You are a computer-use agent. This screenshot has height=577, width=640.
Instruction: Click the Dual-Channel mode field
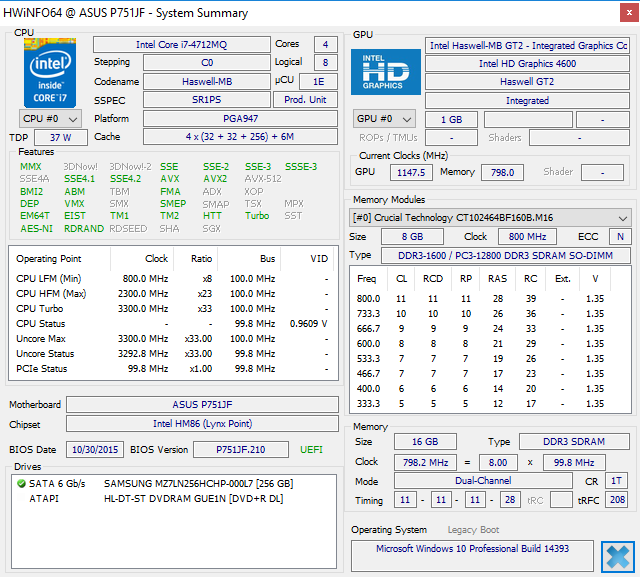(x=483, y=481)
